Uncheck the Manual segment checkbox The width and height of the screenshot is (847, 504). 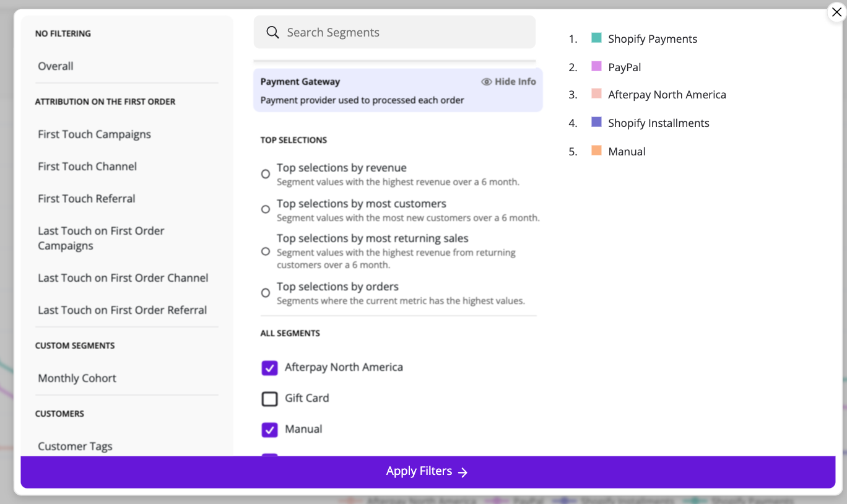click(269, 430)
